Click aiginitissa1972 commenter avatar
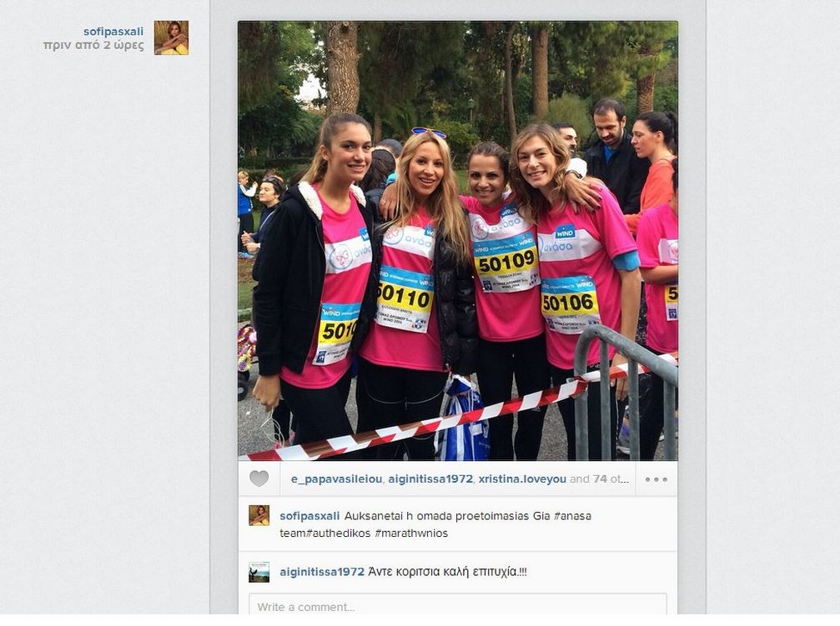840x626 pixels. point(259,572)
